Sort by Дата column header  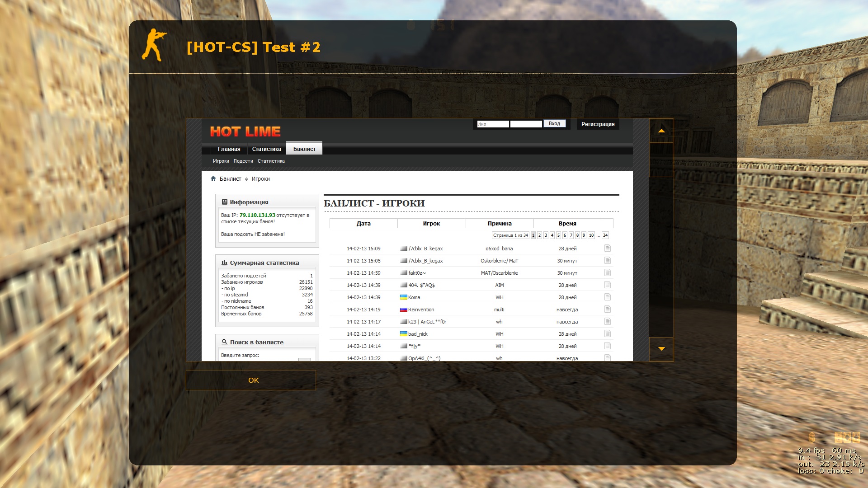click(x=363, y=223)
